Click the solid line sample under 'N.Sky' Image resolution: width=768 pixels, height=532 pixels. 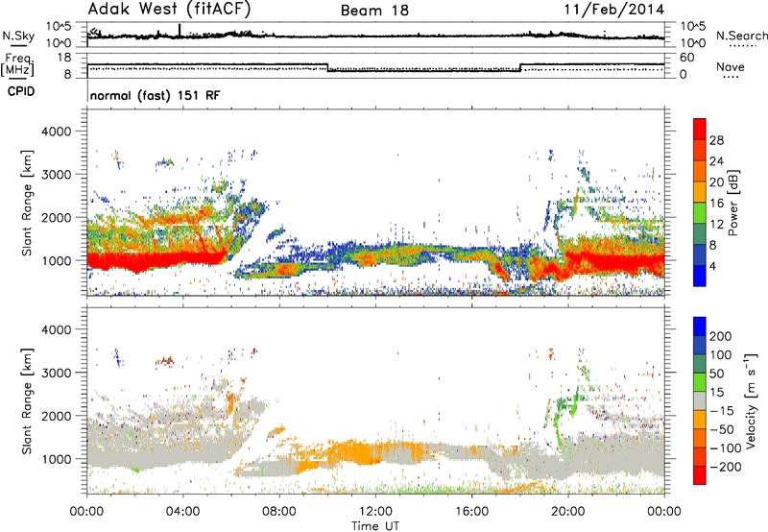pos(18,45)
